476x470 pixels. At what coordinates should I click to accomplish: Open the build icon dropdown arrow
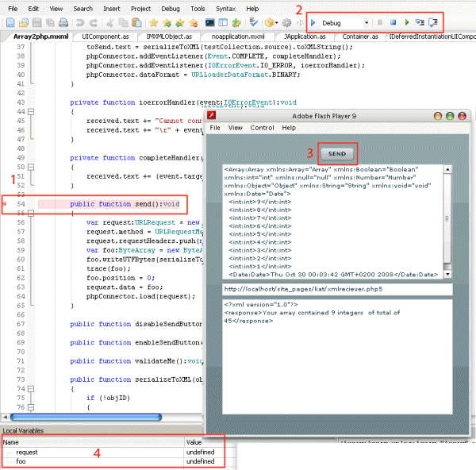(277, 23)
